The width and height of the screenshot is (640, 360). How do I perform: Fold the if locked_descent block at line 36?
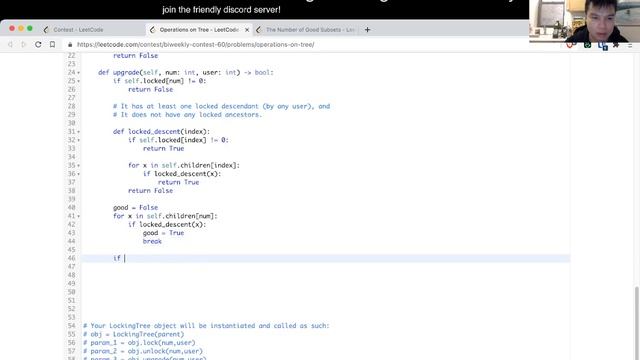point(78,174)
